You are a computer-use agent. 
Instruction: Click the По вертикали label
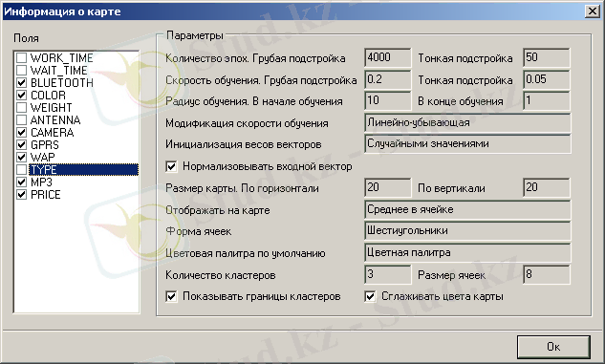451,188
